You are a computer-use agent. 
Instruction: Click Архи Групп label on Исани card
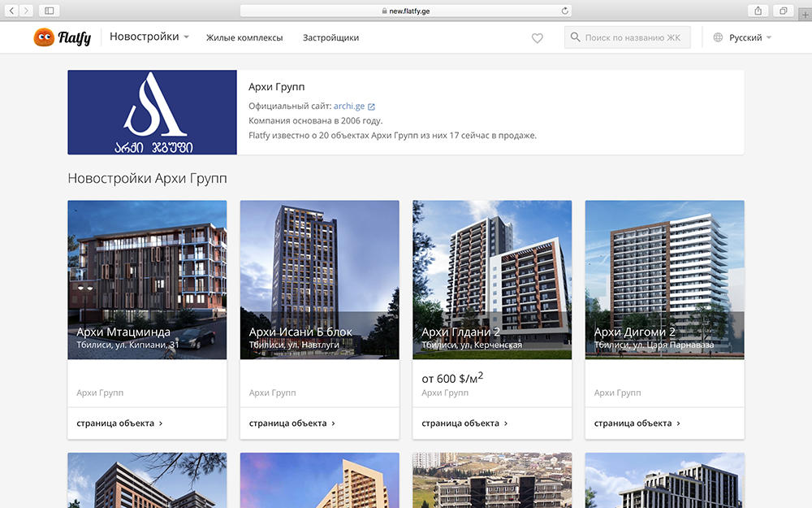coord(272,393)
